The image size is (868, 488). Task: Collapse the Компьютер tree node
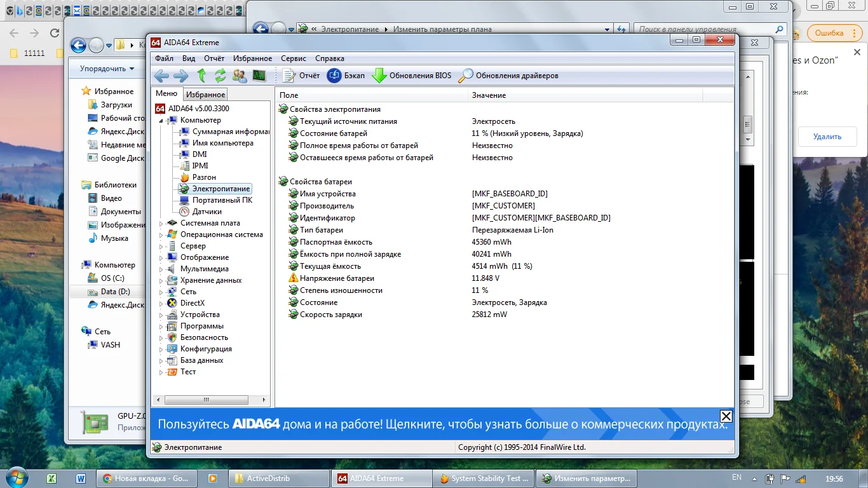coord(161,120)
